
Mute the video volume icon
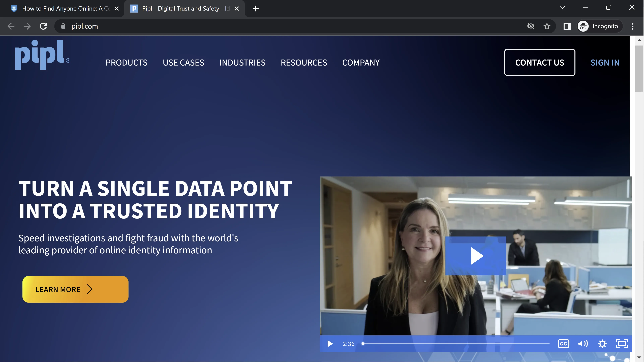[x=582, y=344]
